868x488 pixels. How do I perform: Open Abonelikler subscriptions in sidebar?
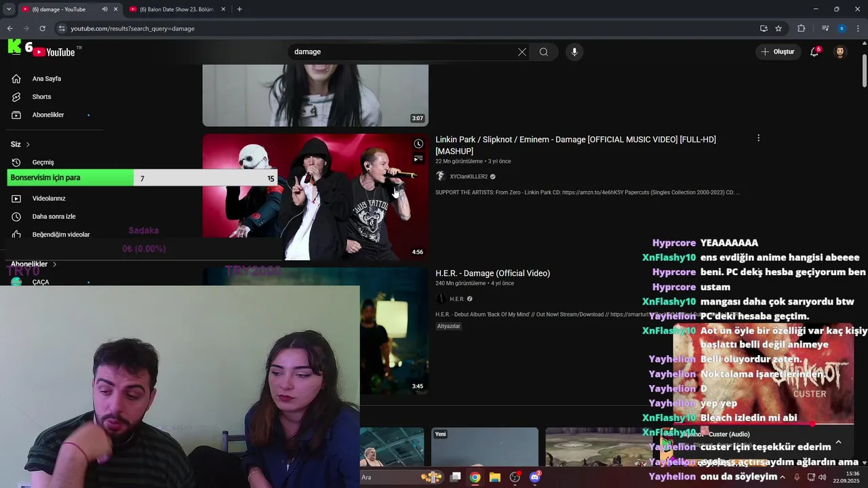48,115
